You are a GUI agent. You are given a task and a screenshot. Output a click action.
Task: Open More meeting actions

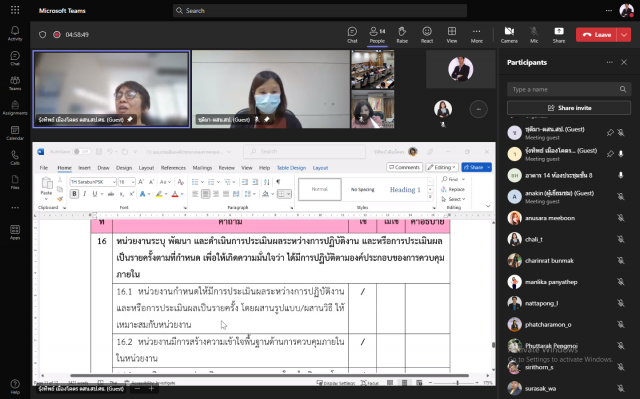coord(476,35)
